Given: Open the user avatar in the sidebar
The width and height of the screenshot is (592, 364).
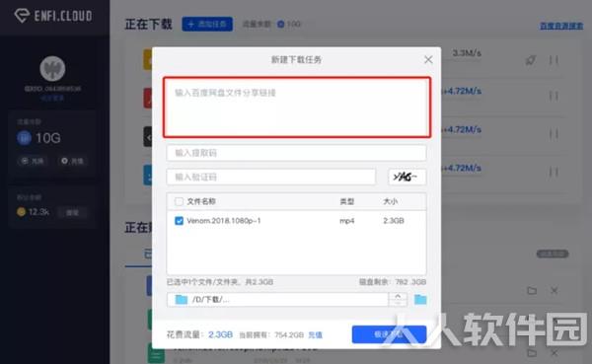Looking at the screenshot, I should pyautogui.click(x=52, y=69).
